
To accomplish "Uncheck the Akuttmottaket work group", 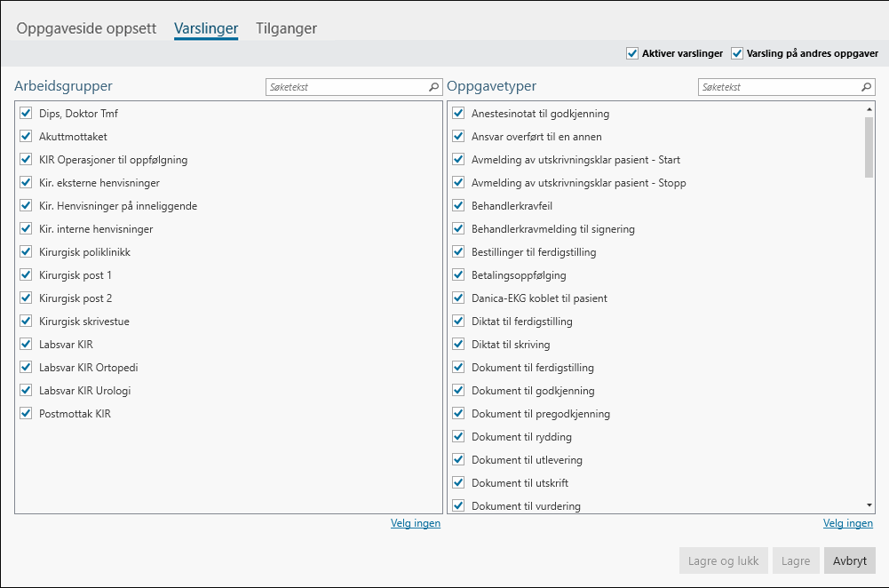I will [x=26, y=137].
